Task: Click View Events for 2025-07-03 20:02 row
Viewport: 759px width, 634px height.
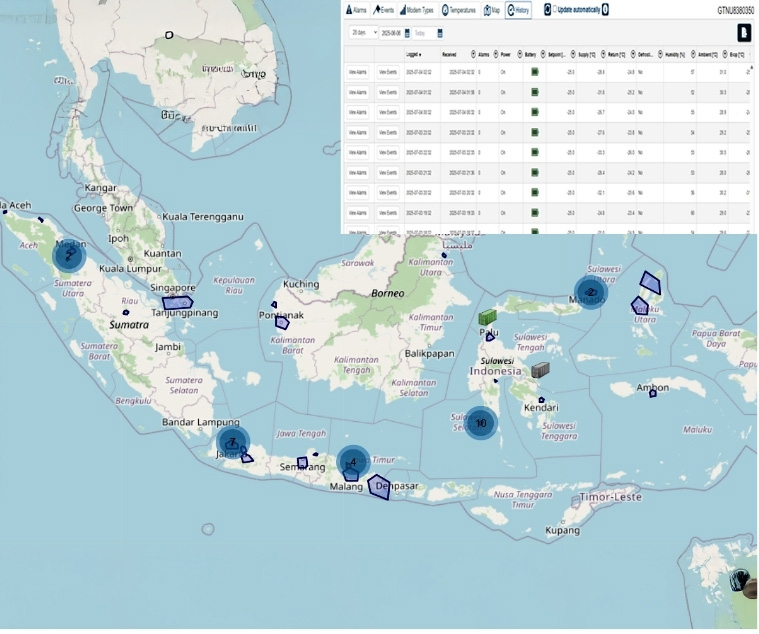Action: pyautogui.click(x=388, y=193)
